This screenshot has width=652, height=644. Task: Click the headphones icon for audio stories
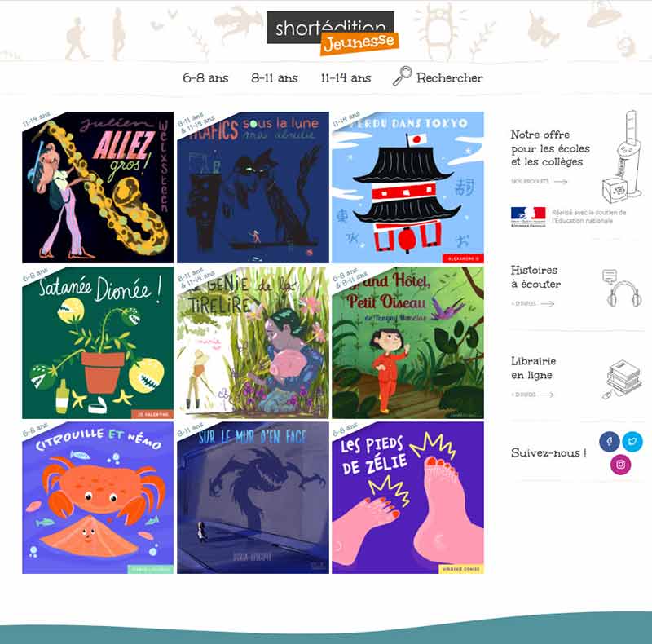pos(622,288)
